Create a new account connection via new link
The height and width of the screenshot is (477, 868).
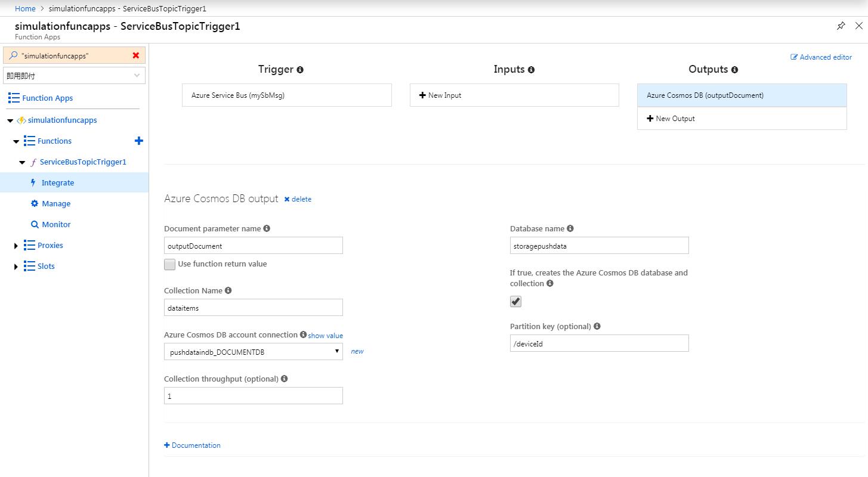pyautogui.click(x=357, y=351)
